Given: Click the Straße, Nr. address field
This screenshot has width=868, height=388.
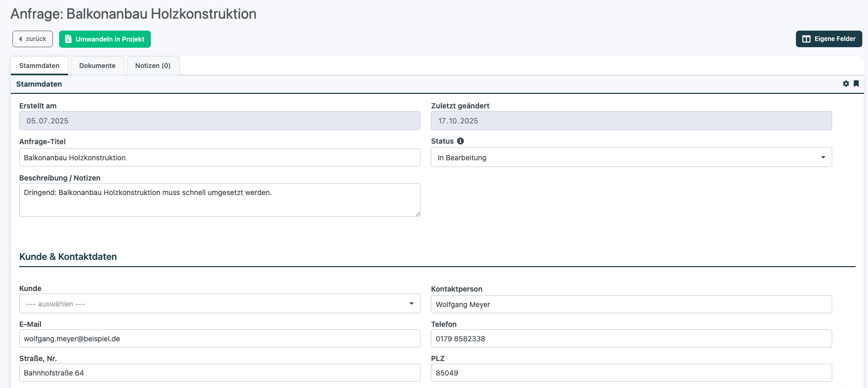Looking at the screenshot, I should 219,373.
